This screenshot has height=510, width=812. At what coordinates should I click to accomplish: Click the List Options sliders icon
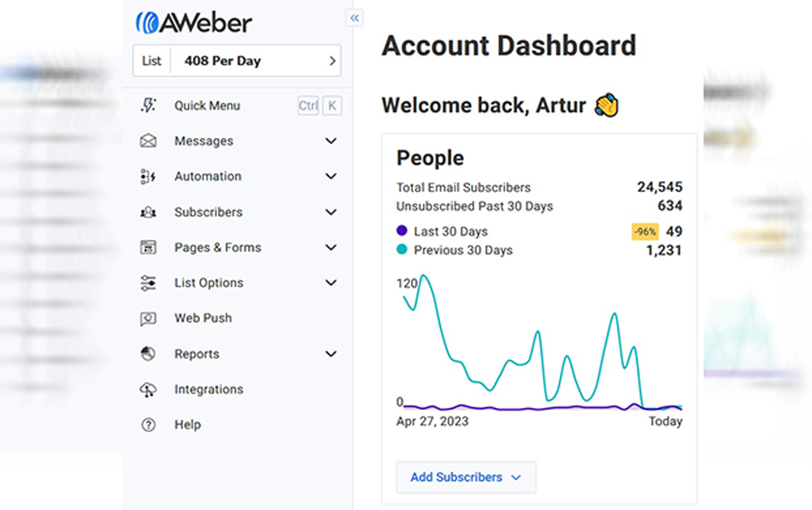pyautogui.click(x=148, y=283)
